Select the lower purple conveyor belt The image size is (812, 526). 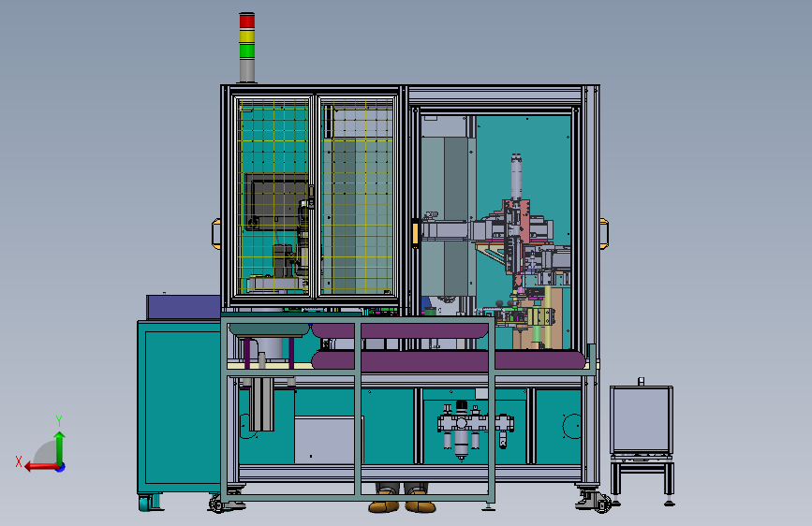[x=449, y=359]
